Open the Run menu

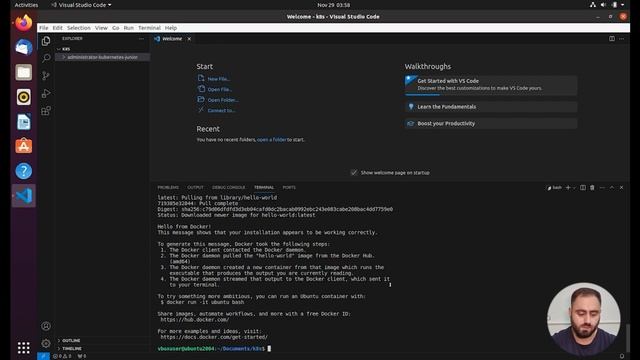coord(129,28)
